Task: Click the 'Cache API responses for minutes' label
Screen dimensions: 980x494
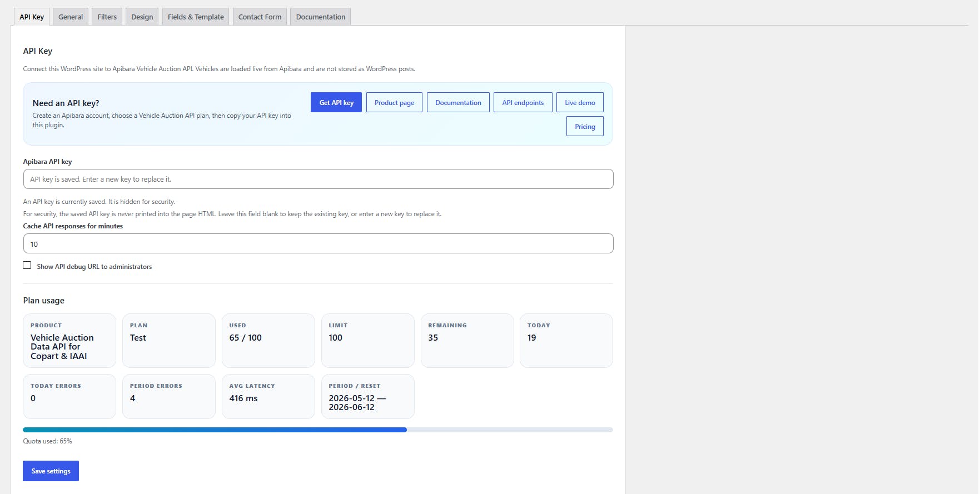Action: point(73,226)
